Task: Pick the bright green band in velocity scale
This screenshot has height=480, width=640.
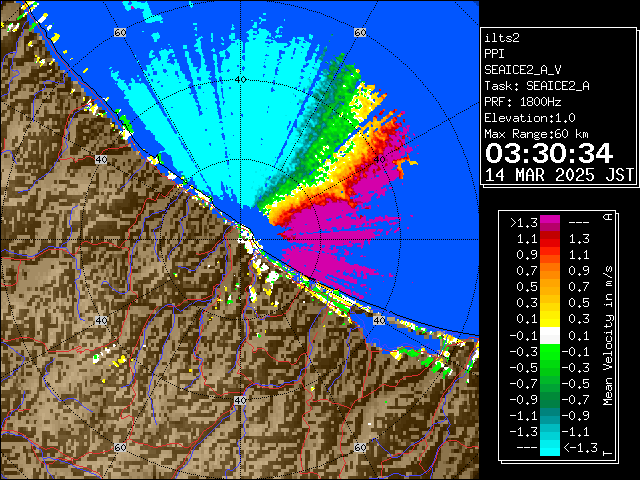Action: click(x=550, y=353)
